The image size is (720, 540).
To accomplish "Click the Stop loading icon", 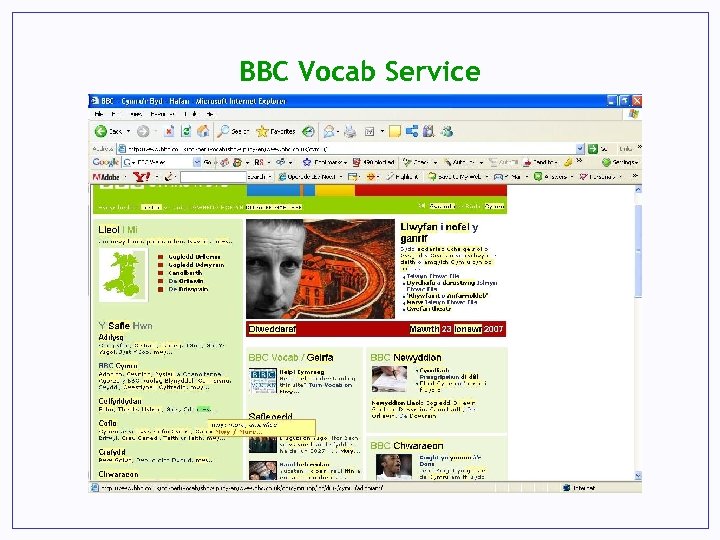I will click(x=169, y=131).
